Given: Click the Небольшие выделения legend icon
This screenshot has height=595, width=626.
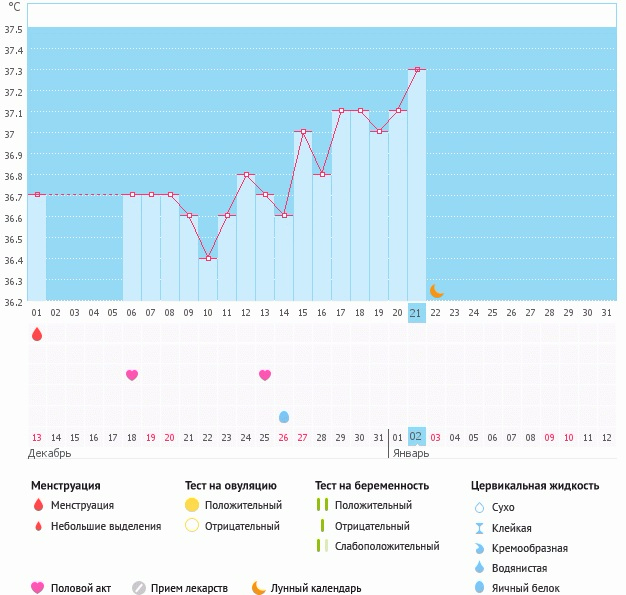Looking at the screenshot, I should pos(38,527).
